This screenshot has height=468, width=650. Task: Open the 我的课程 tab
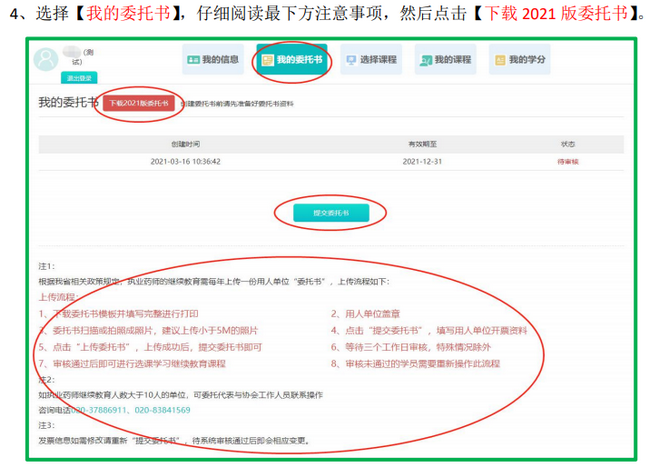(x=446, y=60)
